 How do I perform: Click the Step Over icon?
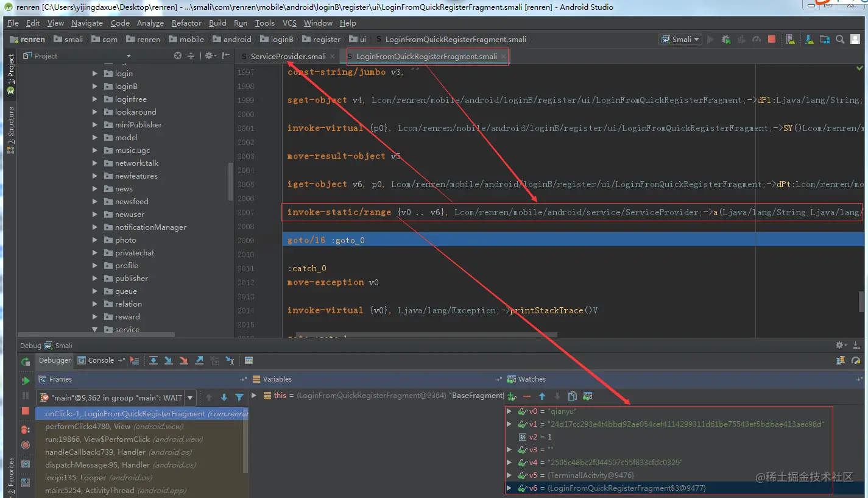(x=153, y=360)
